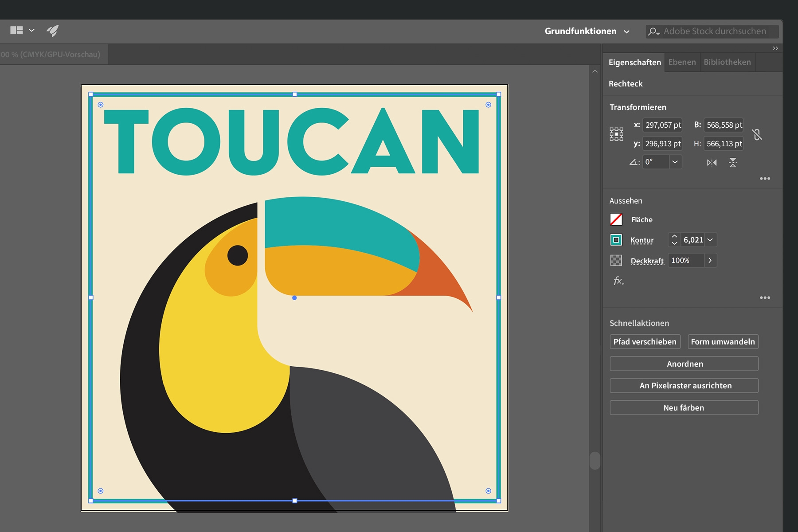Click the flip horizontal icon
Screen dimensions: 798x532
[x=712, y=163]
